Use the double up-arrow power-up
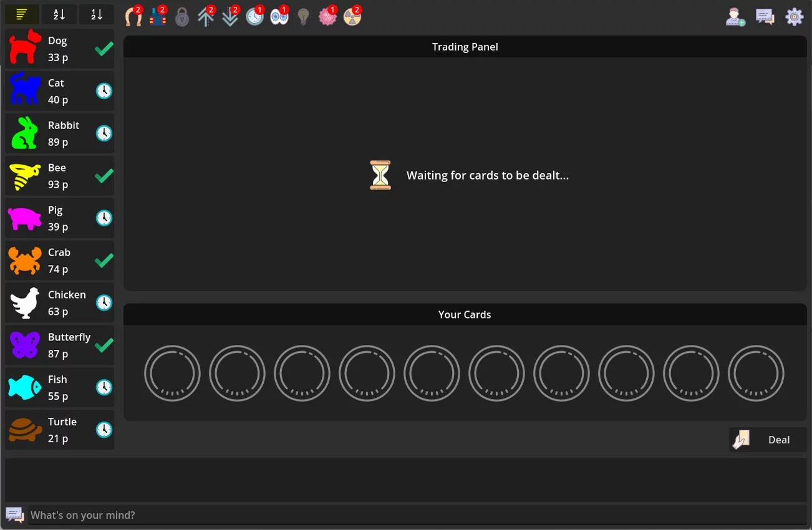This screenshot has width=812, height=530. coord(206,16)
